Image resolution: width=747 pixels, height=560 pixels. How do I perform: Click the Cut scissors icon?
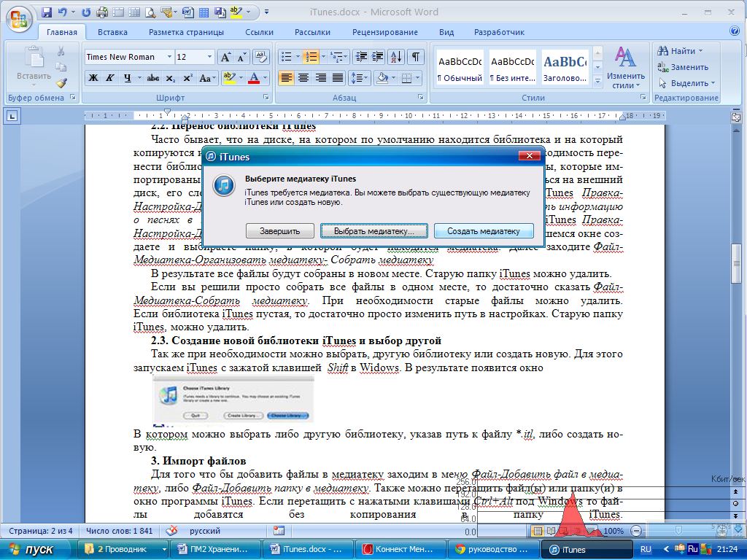[61, 51]
